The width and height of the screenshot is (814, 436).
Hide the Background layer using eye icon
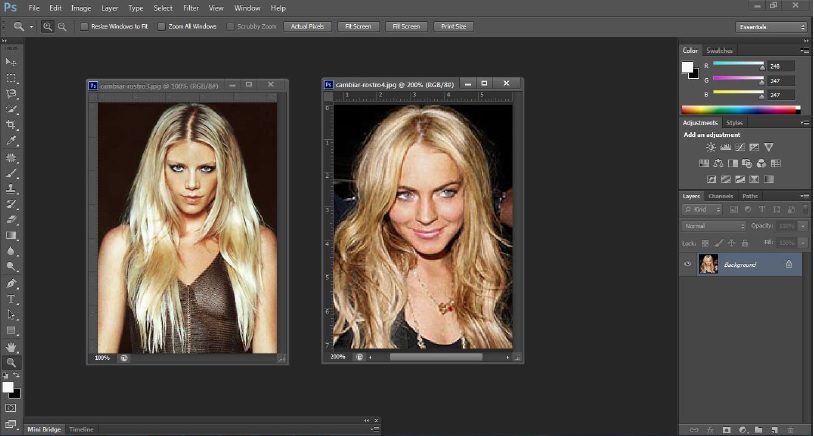tap(687, 264)
